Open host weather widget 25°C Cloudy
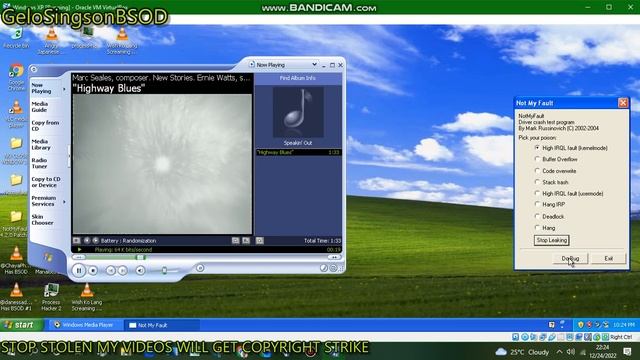This screenshot has width=640, height=360. pyautogui.click(x=522, y=352)
